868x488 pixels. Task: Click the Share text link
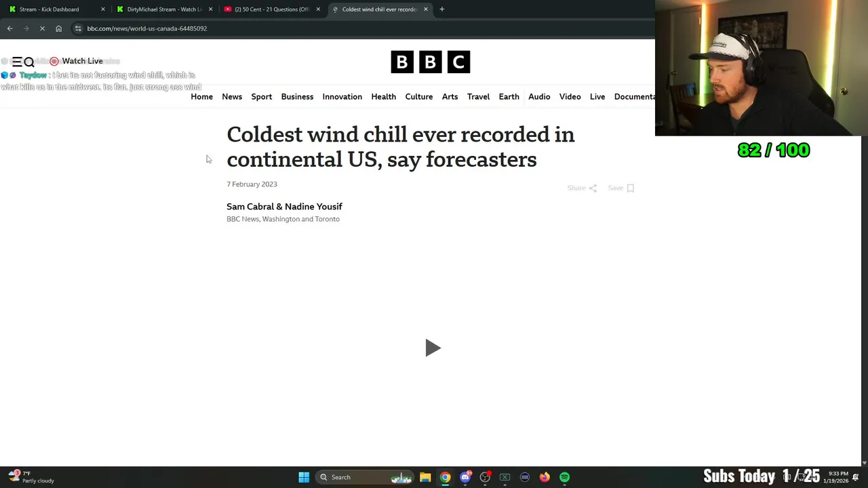coord(576,188)
